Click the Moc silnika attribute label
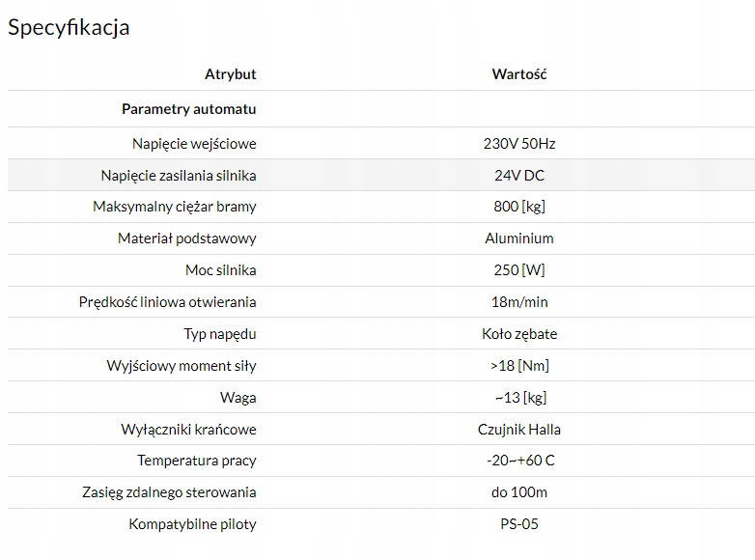The height and width of the screenshot is (560, 755). coord(220,270)
